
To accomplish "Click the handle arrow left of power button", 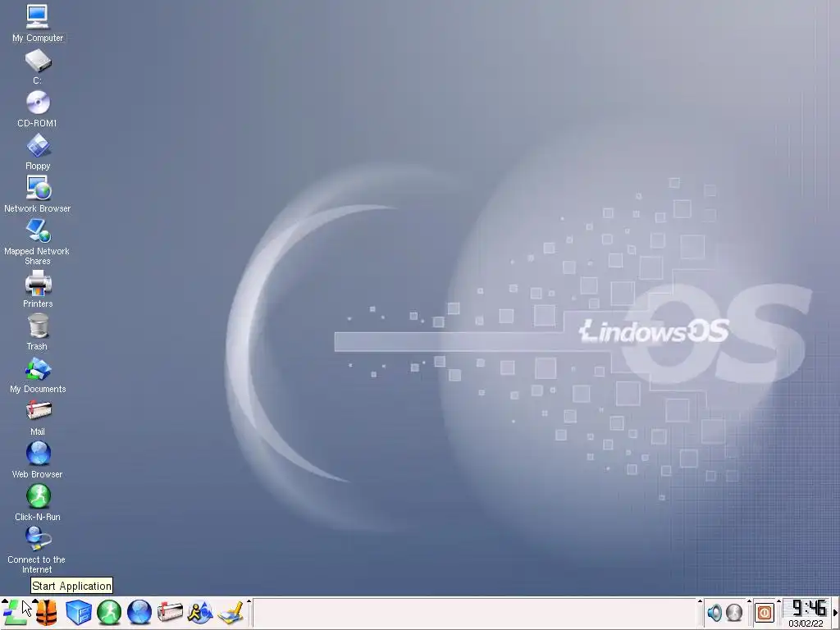I will point(750,602).
